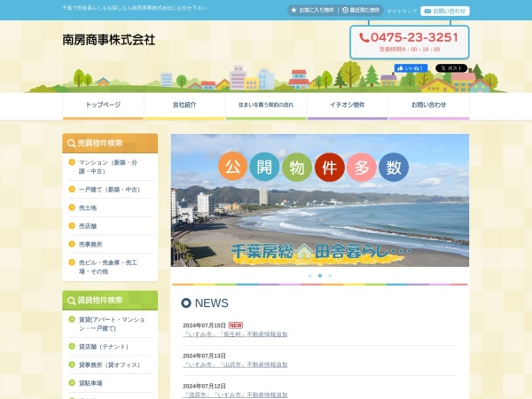Click the Facebook いいね! button
Image resolution: width=532 pixels, height=399 pixels.
coord(411,68)
